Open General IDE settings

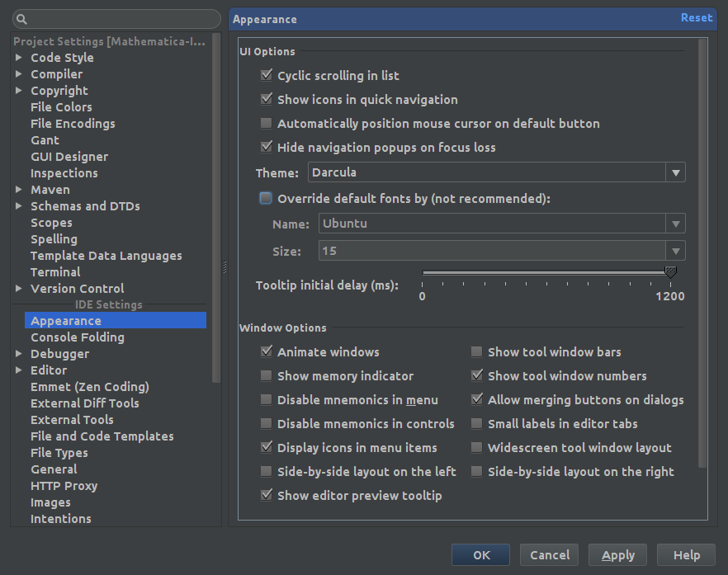click(54, 469)
